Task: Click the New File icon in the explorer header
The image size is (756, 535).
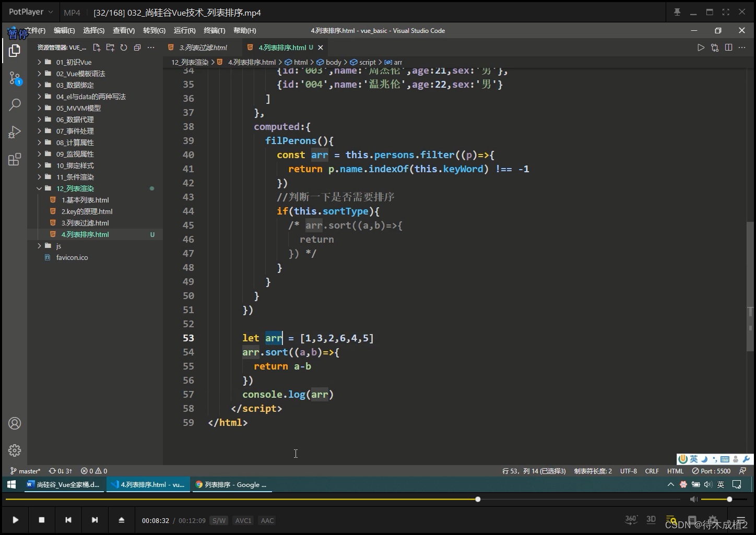Action: [x=97, y=47]
